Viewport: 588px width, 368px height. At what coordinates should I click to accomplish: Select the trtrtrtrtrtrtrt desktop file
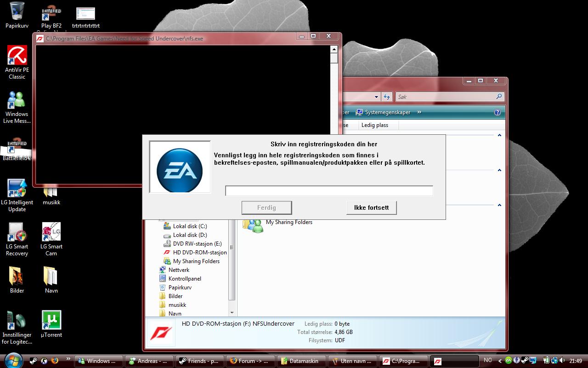pos(86,18)
